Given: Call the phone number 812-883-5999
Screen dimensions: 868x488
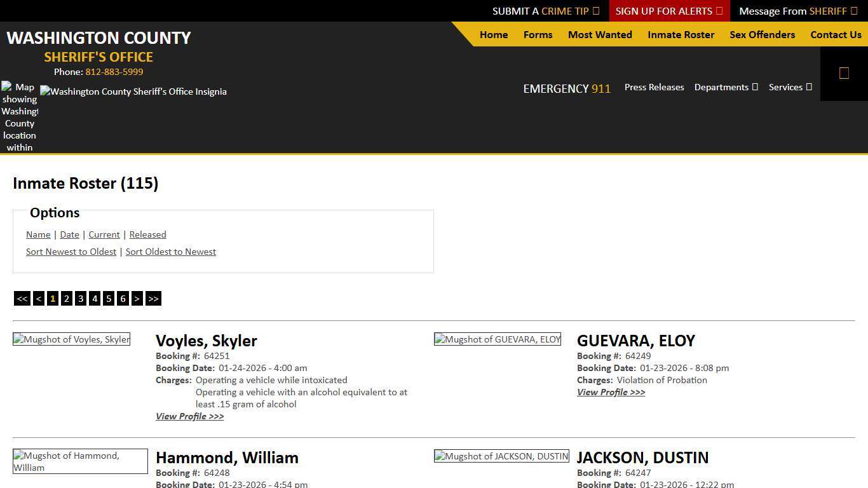Looking at the screenshot, I should [x=114, y=72].
